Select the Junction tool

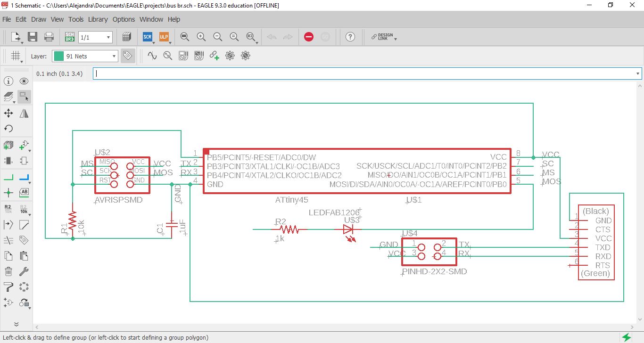point(8,193)
